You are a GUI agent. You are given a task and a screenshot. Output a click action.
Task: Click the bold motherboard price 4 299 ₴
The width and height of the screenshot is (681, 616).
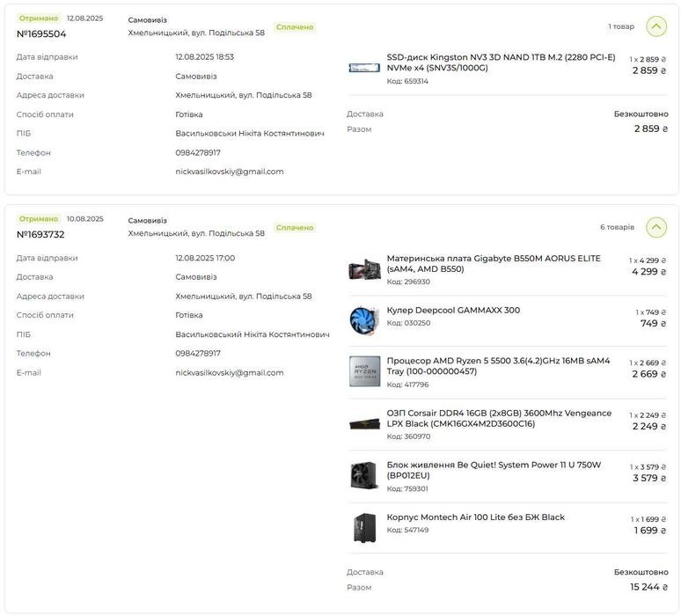click(648, 272)
